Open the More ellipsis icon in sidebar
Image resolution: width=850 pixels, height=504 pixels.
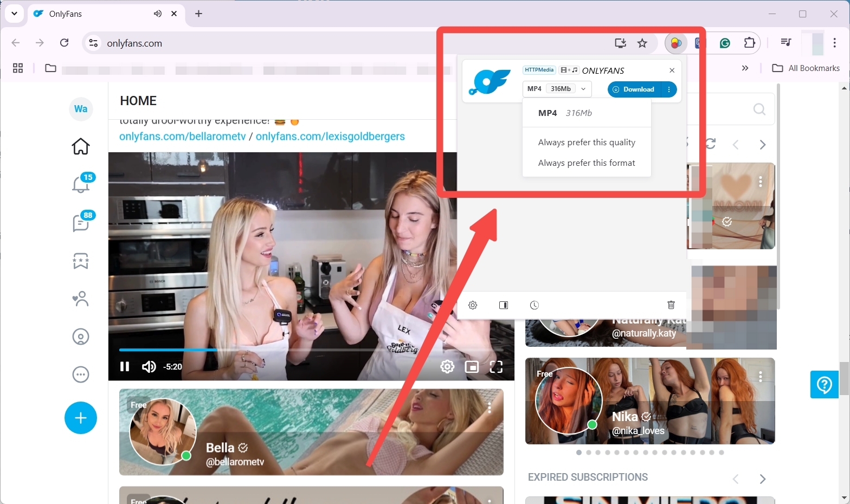point(81,374)
